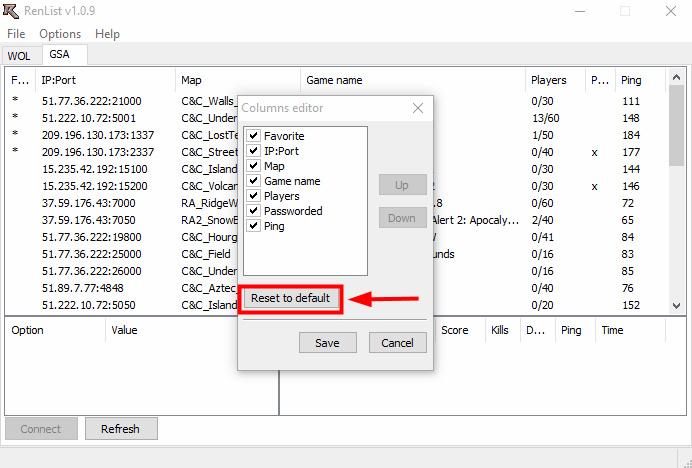Uncheck the Game name column checkbox
The height and width of the screenshot is (468, 692).
(253, 180)
